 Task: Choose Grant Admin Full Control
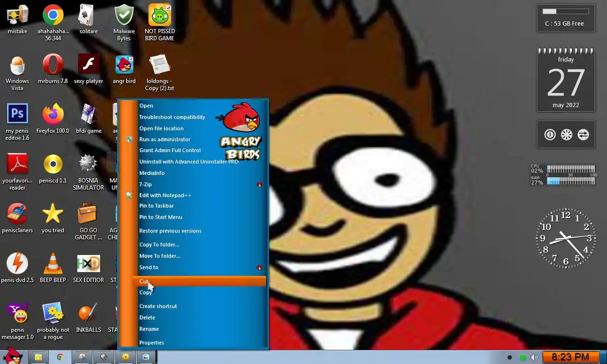[200, 150]
